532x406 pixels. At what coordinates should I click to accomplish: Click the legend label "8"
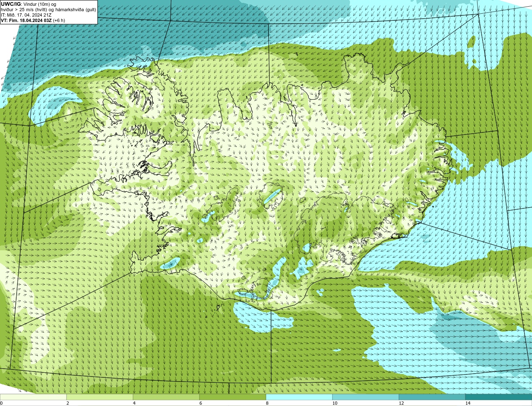(x=267, y=403)
